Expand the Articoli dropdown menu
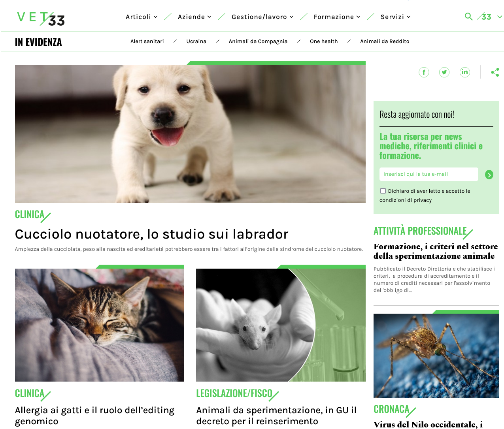The height and width of the screenshot is (429, 504). tap(142, 17)
